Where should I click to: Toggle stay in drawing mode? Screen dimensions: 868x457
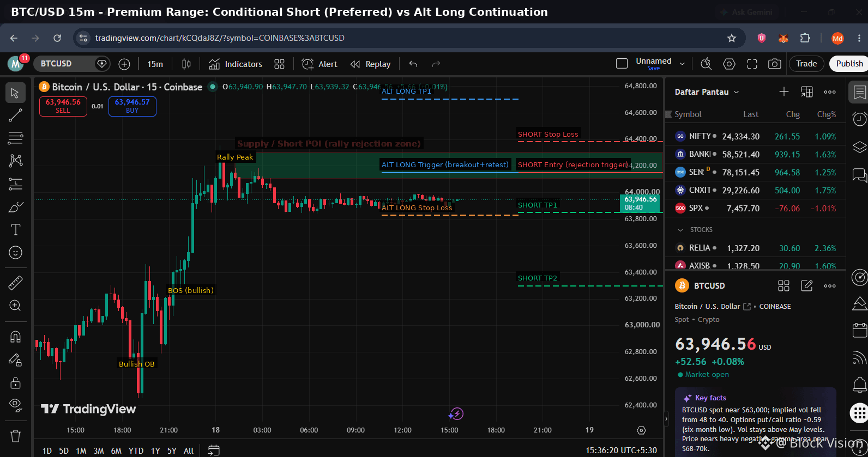[15, 359]
